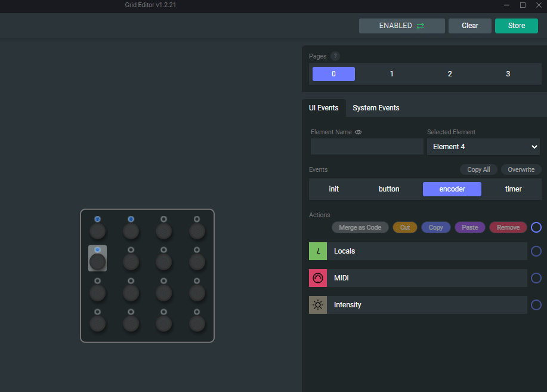Switch to page 1

coord(391,73)
